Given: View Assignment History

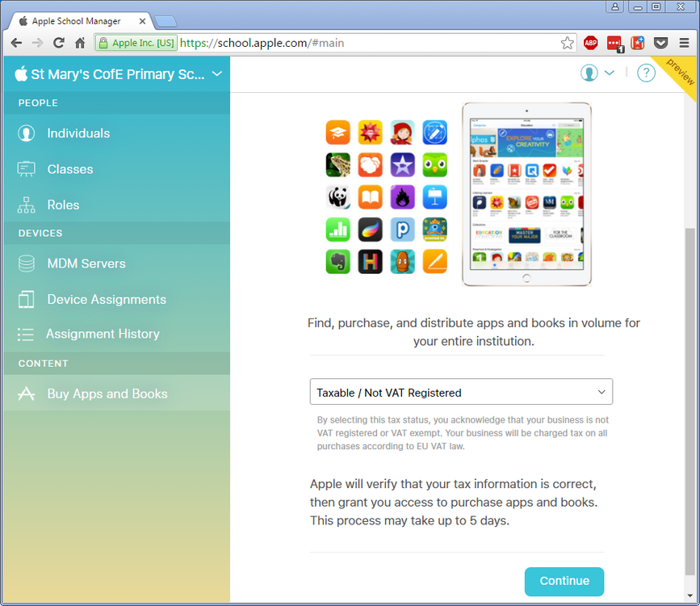Looking at the screenshot, I should click(x=117, y=334).
